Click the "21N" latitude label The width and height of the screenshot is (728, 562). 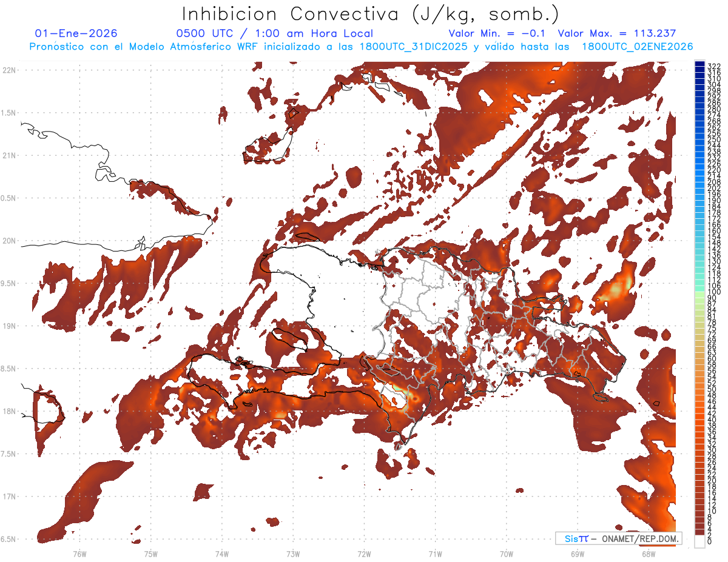[x=9, y=156]
